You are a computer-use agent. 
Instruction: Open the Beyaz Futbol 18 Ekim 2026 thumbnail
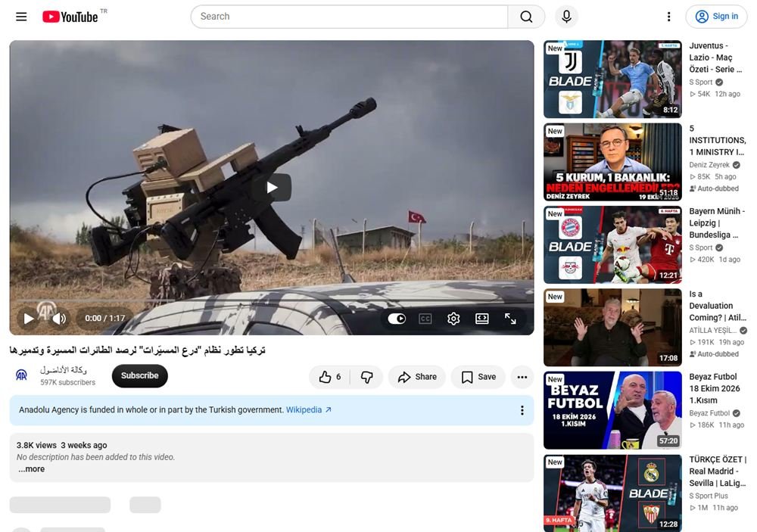pyautogui.click(x=612, y=410)
